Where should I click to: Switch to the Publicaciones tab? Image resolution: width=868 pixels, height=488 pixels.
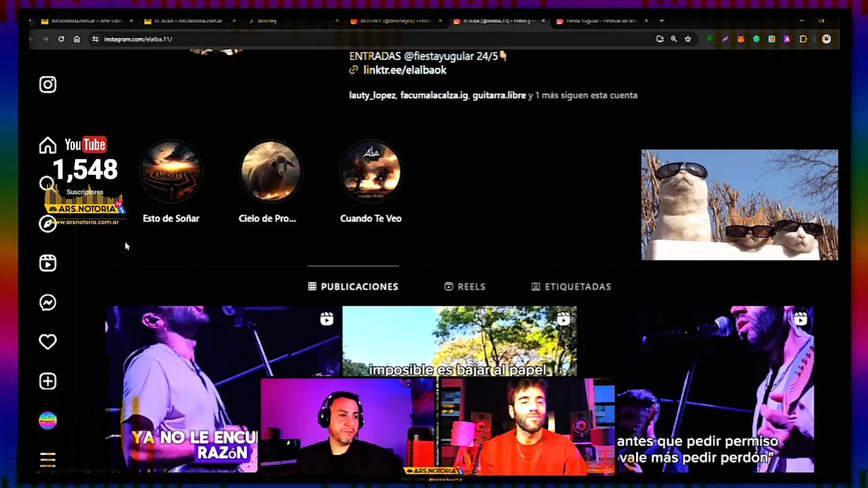pos(353,287)
